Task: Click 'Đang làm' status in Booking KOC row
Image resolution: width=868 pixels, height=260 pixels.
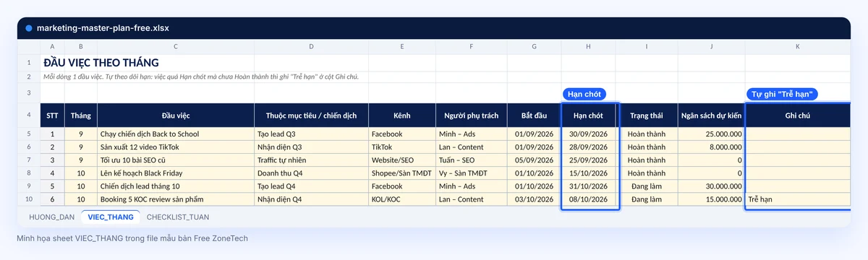Action: (647, 199)
